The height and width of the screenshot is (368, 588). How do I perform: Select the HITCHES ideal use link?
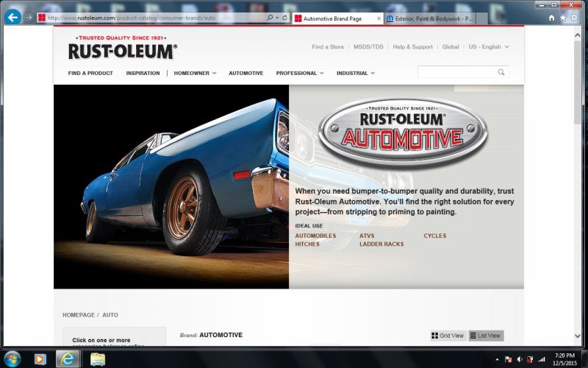307,244
